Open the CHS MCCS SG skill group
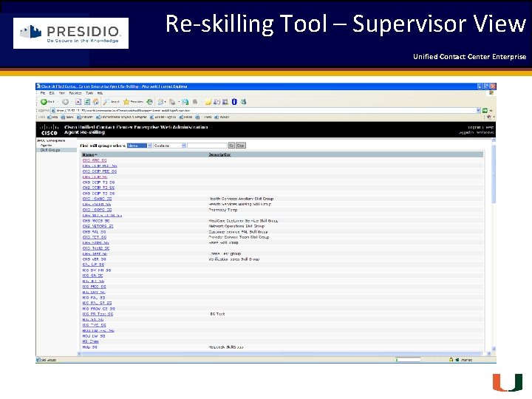The width and height of the screenshot is (532, 399). (x=96, y=220)
